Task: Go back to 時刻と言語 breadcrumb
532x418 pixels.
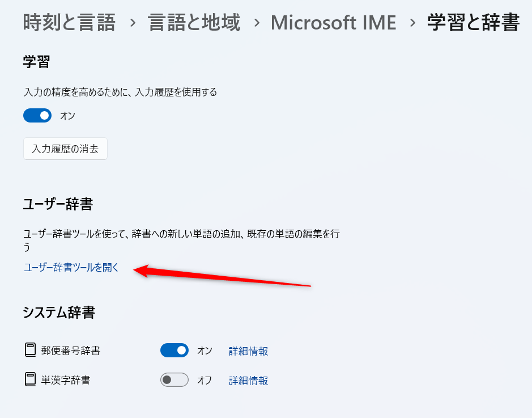Action: click(69, 23)
